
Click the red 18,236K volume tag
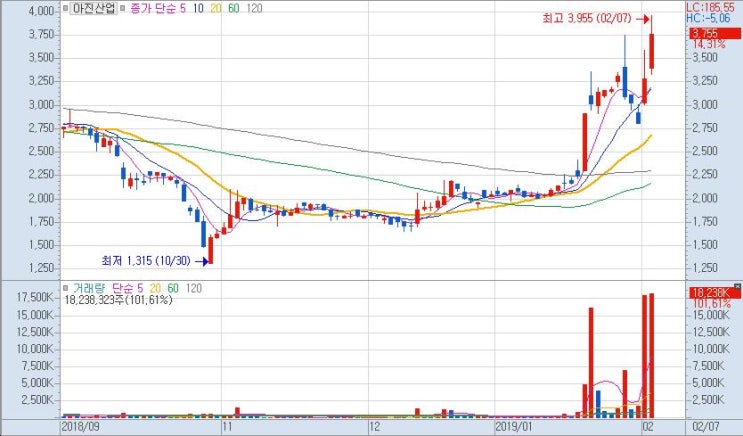[x=715, y=293]
